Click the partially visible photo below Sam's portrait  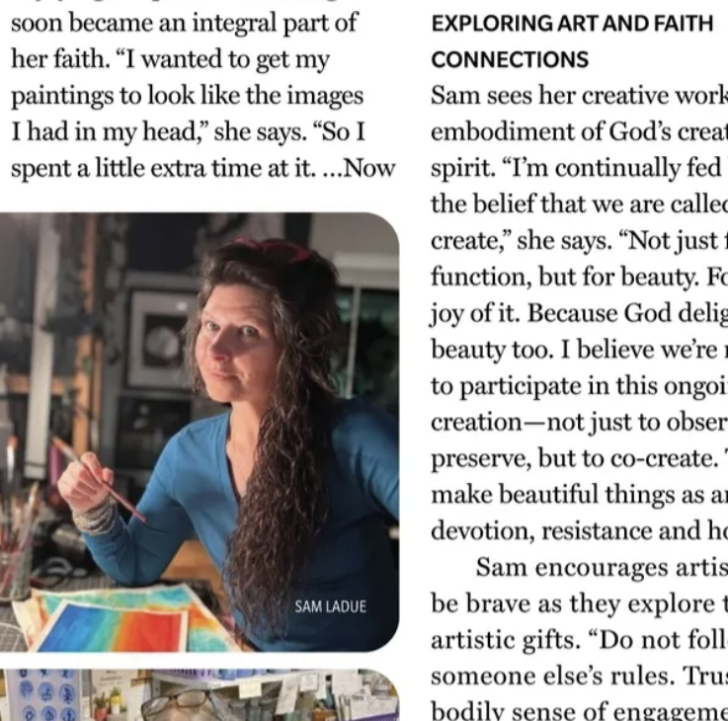[x=200, y=695]
